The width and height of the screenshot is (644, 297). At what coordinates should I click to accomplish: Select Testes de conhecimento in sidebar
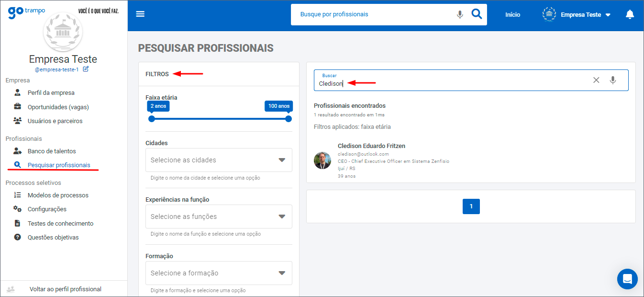pos(60,223)
